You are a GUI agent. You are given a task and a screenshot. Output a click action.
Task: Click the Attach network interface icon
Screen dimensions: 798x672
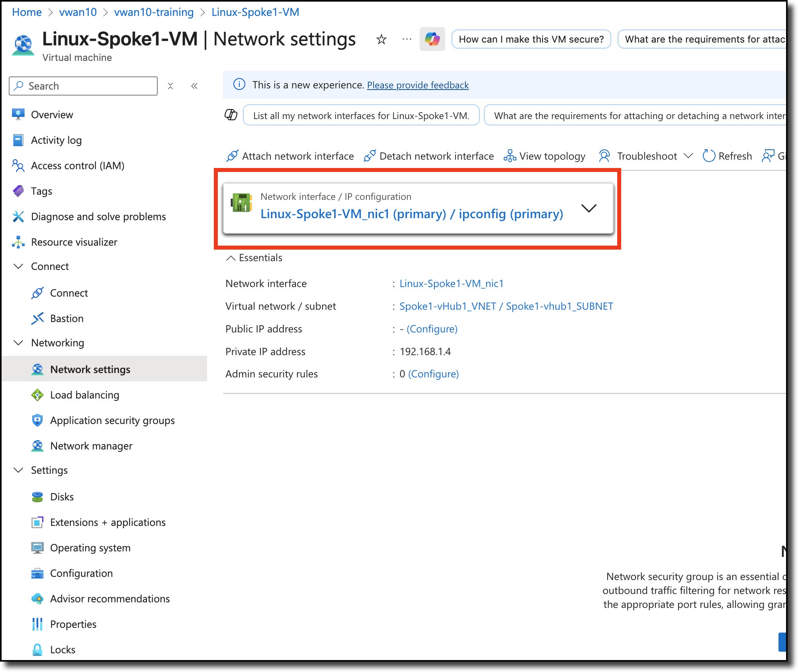pyautogui.click(x=233, y=156)
